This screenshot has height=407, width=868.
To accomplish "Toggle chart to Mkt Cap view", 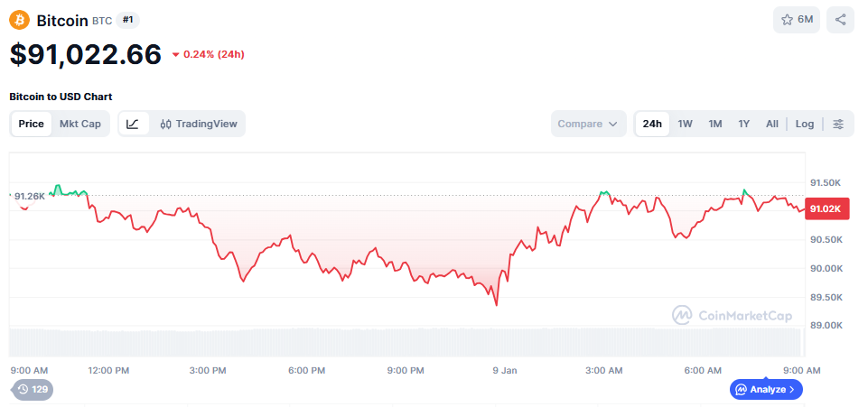I will click(80, 124).
